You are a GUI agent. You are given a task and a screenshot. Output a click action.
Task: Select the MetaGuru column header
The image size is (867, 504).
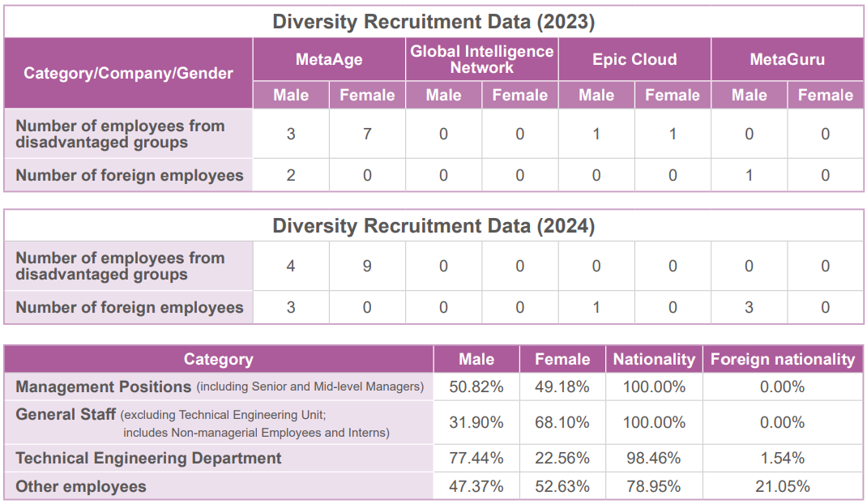point(787,59)
